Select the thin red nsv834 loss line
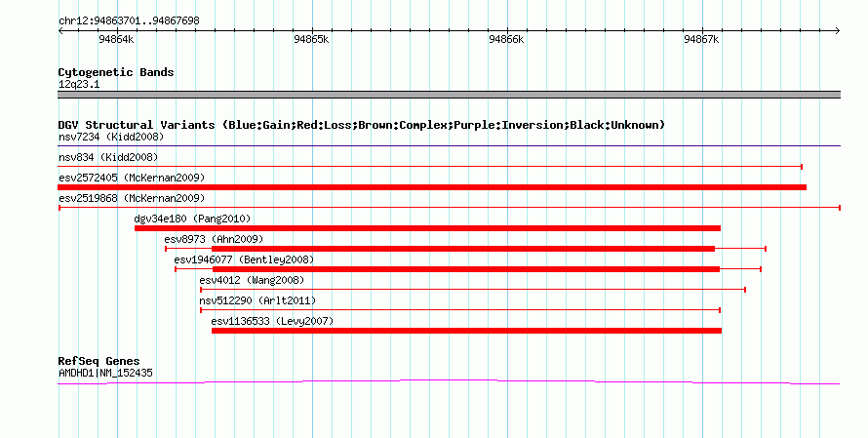Viewport: 868px width, 438px height. click(x=430, y=167)
